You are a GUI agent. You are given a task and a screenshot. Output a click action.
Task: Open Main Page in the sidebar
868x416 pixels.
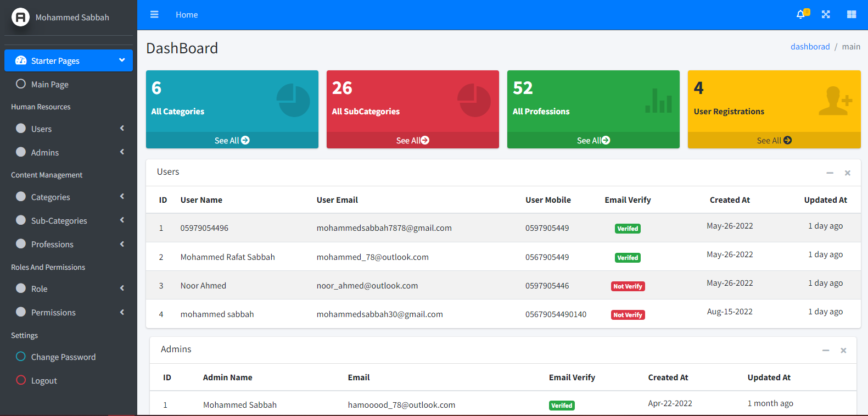click(x=50, y=84)
